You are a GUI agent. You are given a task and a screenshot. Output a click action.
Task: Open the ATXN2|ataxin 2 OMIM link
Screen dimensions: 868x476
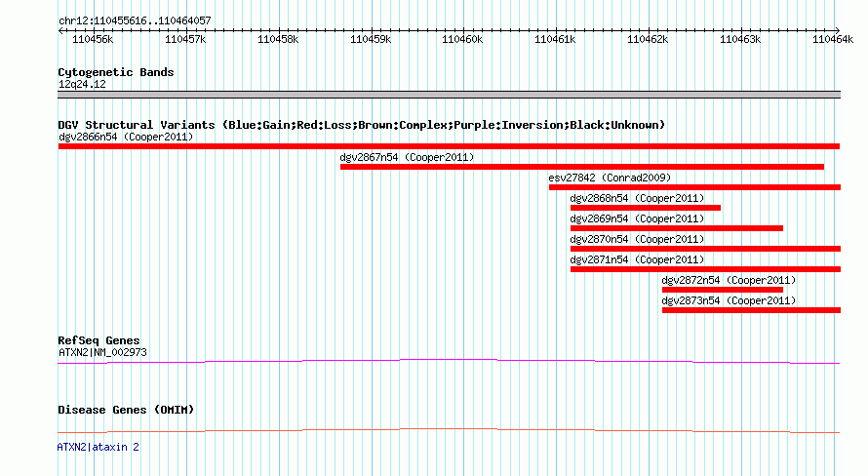(98, 447)
